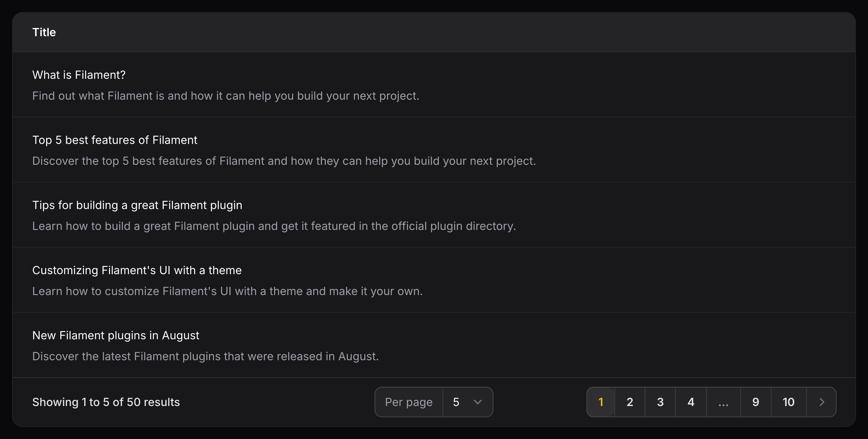The image size is (868, 439).
Task: Open the last page, page 10
Action: pyautogui.click(x=788, y=402)
